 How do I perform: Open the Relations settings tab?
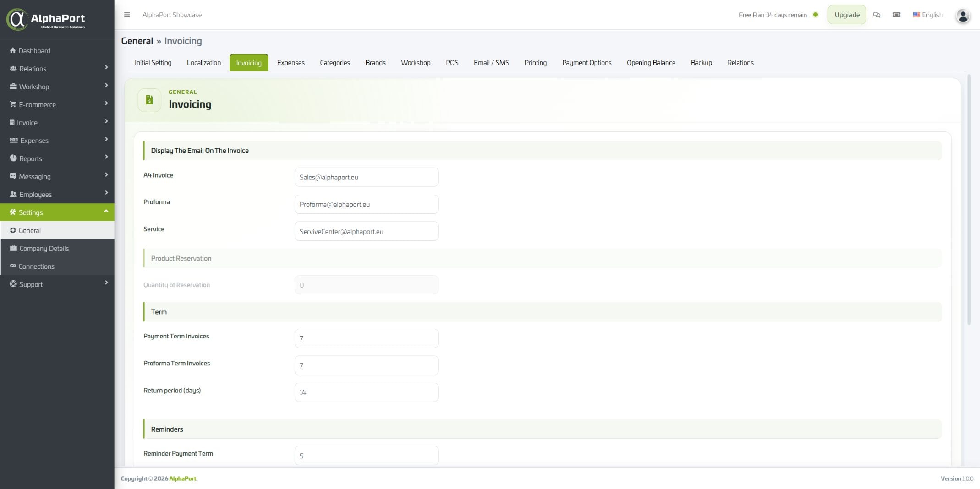(740, 63)
